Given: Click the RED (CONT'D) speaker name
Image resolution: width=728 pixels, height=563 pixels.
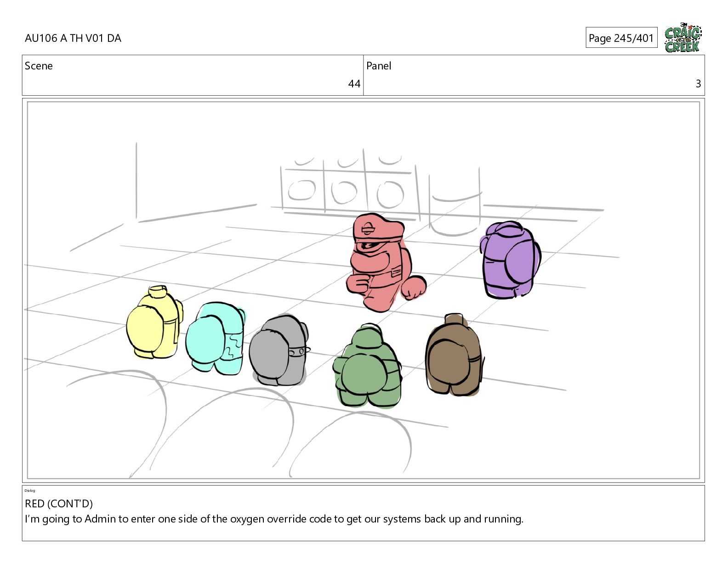Looking at the screenshot, I should (59, 504).
